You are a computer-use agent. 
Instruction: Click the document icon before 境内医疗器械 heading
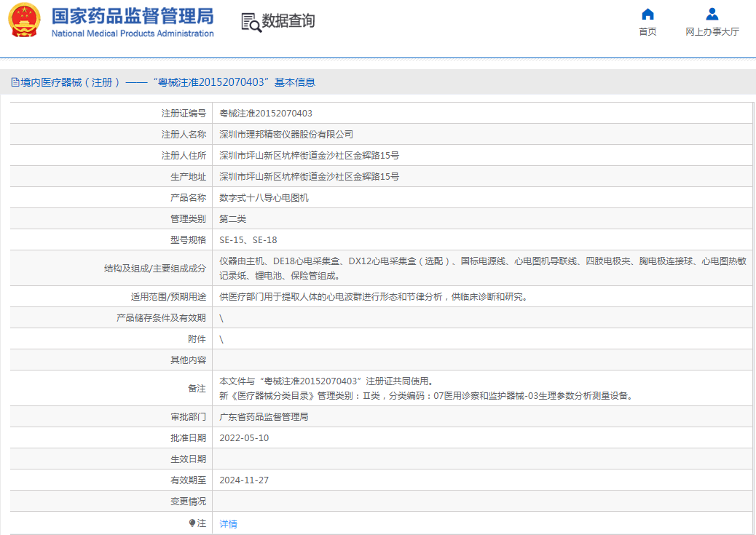[15, 83]
